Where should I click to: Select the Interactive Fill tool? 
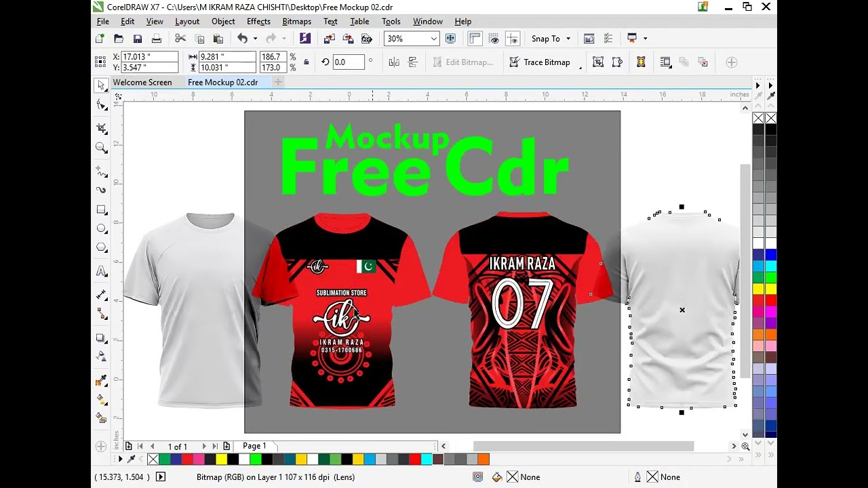[102, 399]
